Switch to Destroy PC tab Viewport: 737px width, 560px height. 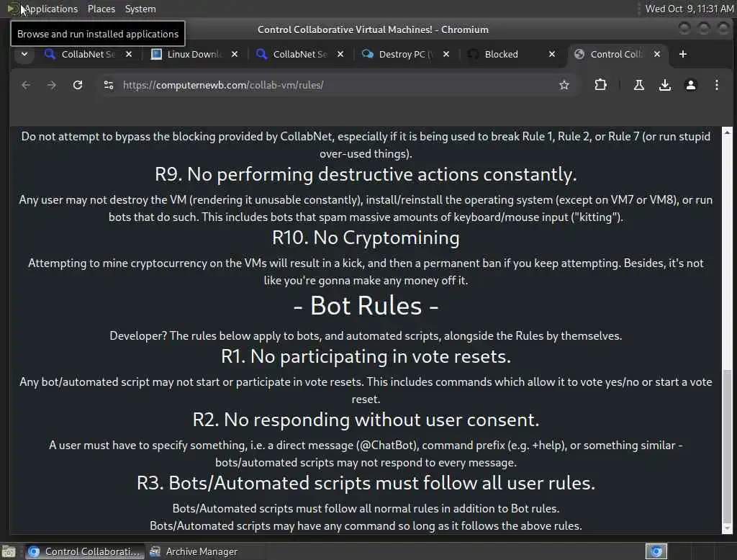tap(404, 54)
